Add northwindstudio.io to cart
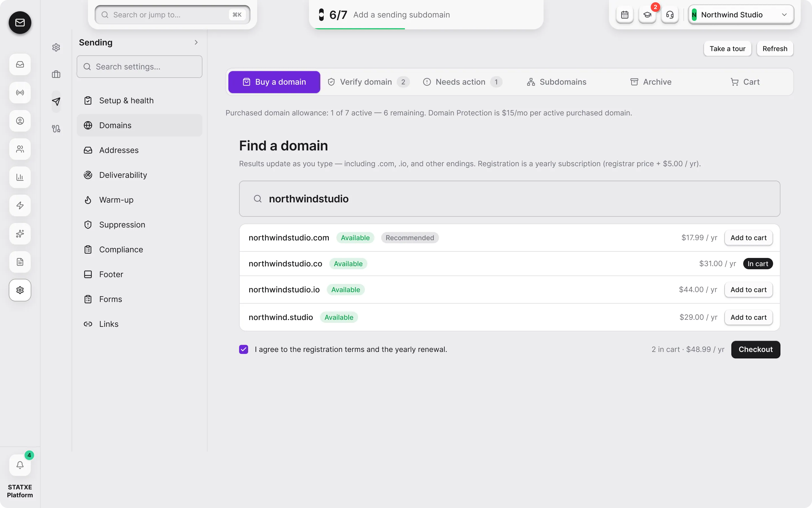The width and height of the screenshot is (812, 508). 748,290
